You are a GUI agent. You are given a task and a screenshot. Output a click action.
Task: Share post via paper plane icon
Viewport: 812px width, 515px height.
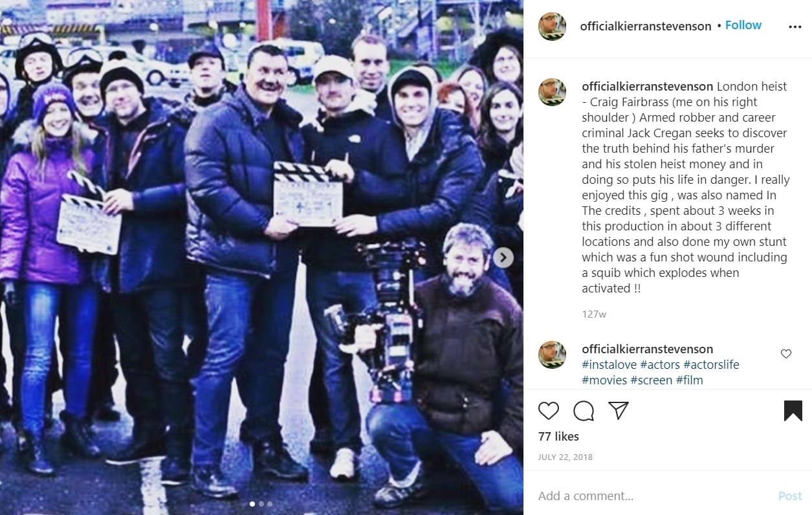click(619, 411)
